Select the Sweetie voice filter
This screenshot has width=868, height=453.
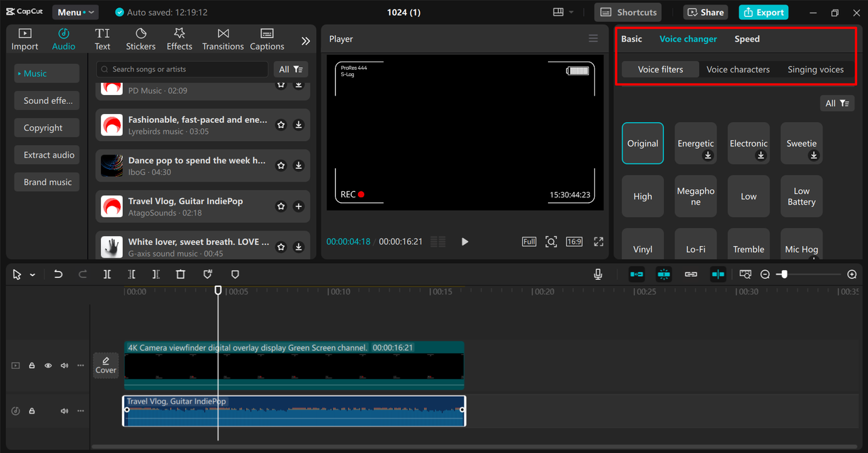tap(802, 143)
